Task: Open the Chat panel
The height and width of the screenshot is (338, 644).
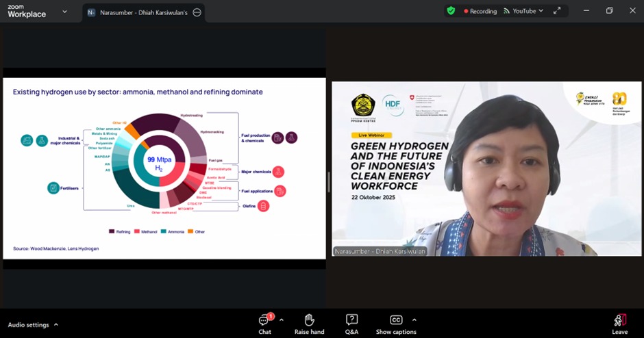Action: [264, 324]
